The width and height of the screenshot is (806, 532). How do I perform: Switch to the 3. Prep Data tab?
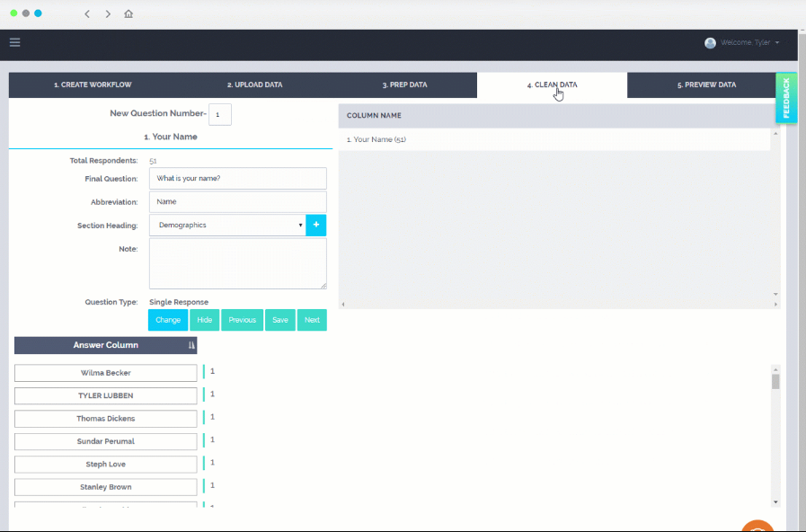(x=404, y=84)
